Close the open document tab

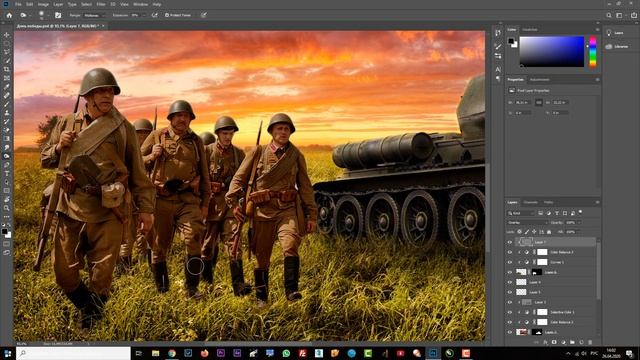coord(103,26)
